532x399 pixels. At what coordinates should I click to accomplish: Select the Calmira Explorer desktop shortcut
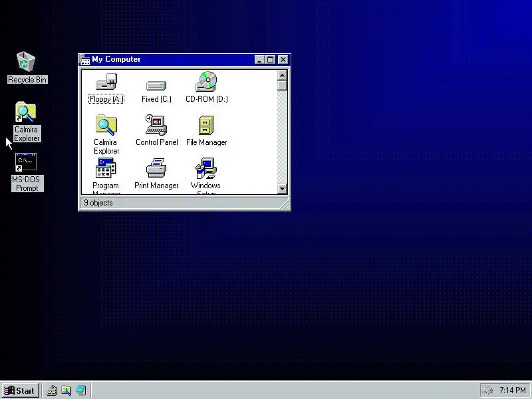tap(26, 112)
